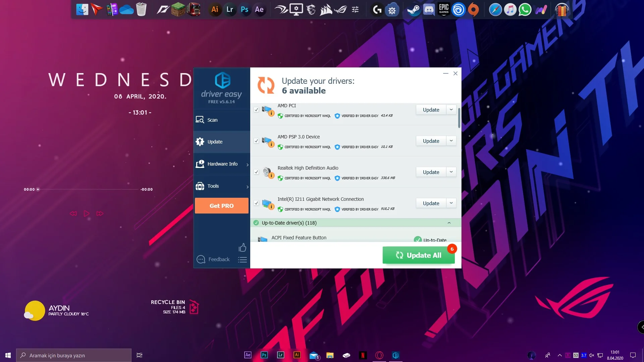644x362 pixels.
Task: Open Photoshop icon in the top dock
Action: [245, 10]
